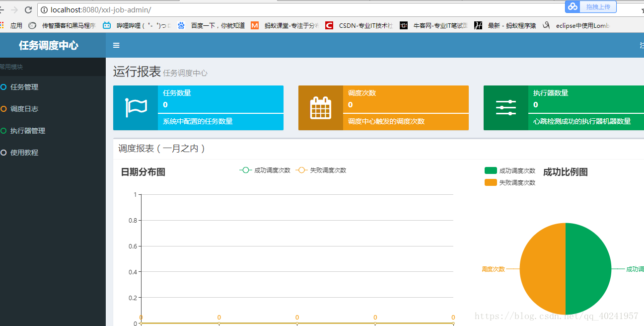The width and height of the screenshot is (644, 326).
Task: Click the 调度报表（一月之内）panel header
Action: 162,149
